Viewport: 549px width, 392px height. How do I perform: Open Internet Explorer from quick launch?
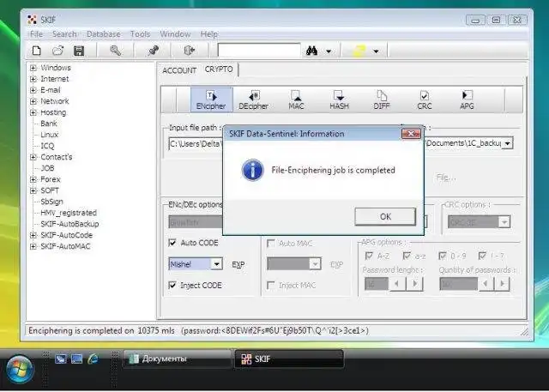coord(94,359)
